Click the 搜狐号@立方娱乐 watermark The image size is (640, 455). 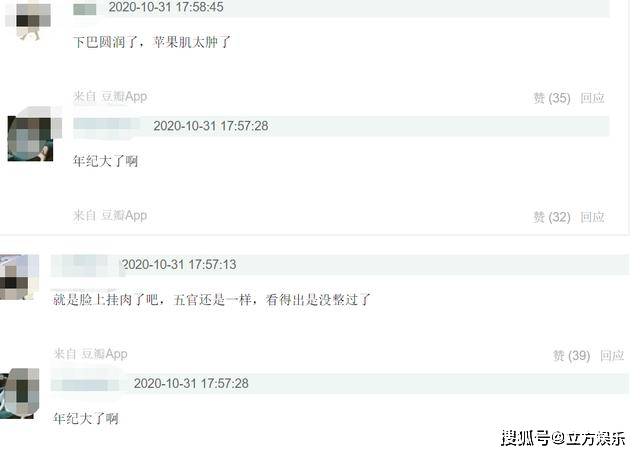(x=564, y=438)
